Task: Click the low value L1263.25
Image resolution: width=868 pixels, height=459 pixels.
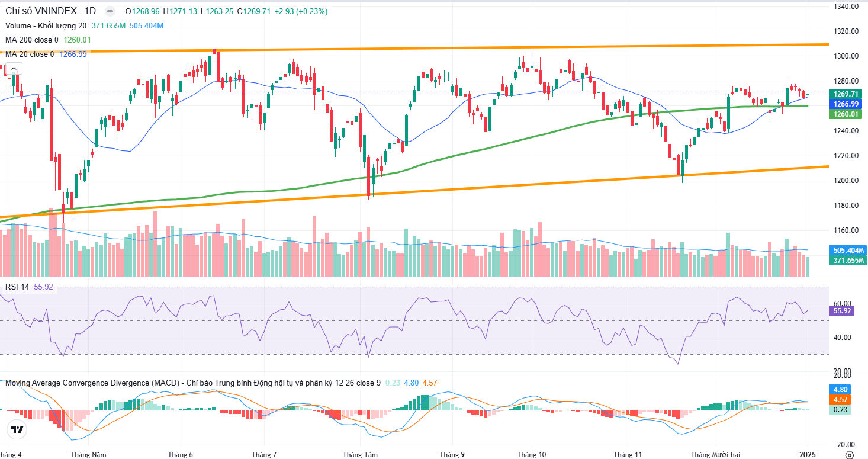Action: pos(217,11)
